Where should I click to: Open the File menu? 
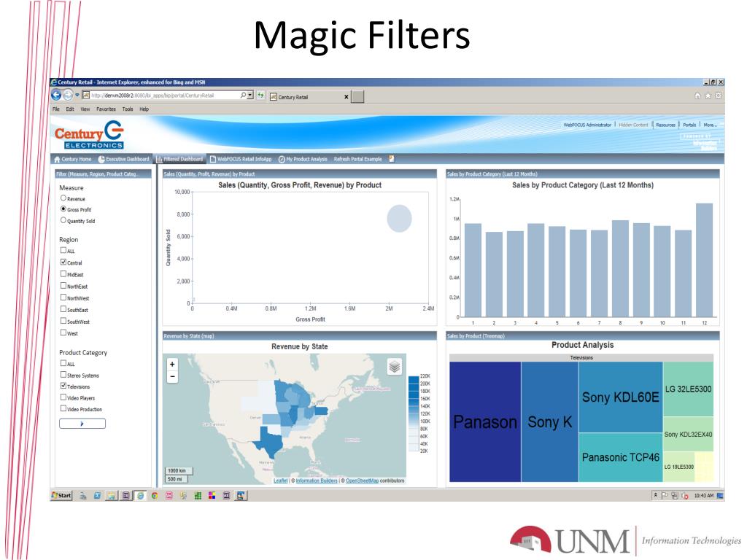tap(56, 109)
